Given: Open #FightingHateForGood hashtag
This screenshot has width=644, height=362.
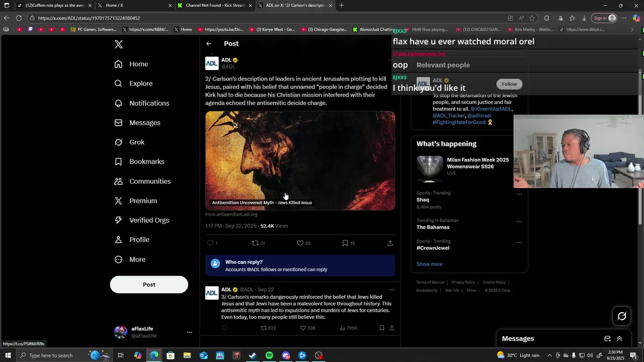Looking at the screenshot, I should tap(459, 122).
